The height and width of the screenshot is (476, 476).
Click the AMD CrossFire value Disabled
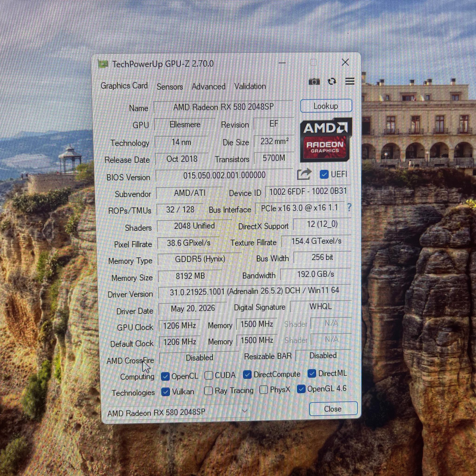[199, 358]
